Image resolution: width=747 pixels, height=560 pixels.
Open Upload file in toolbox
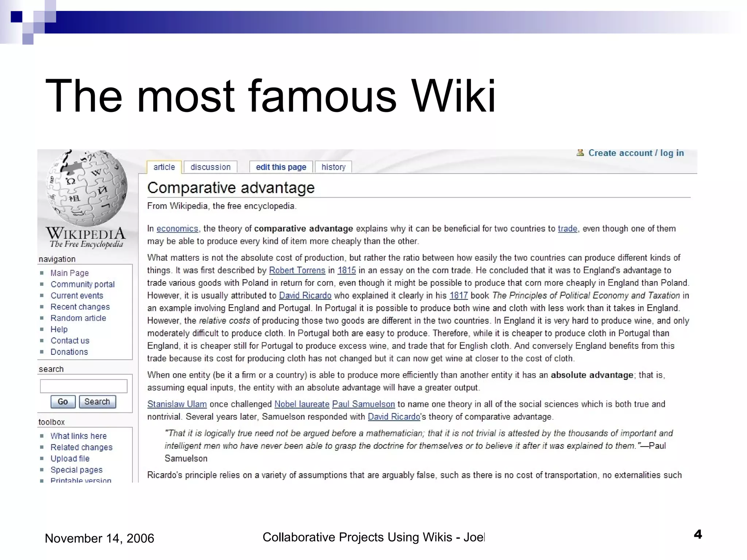(70, 459)
